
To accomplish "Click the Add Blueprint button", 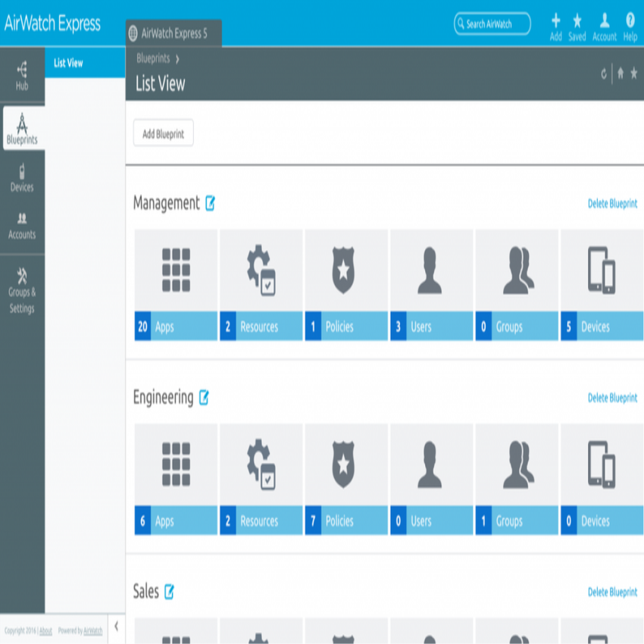I will [162, 133].
